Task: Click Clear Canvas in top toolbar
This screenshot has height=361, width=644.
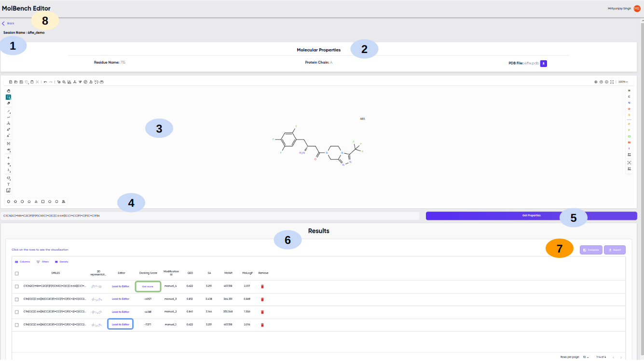Action: (x=11, y=82)
